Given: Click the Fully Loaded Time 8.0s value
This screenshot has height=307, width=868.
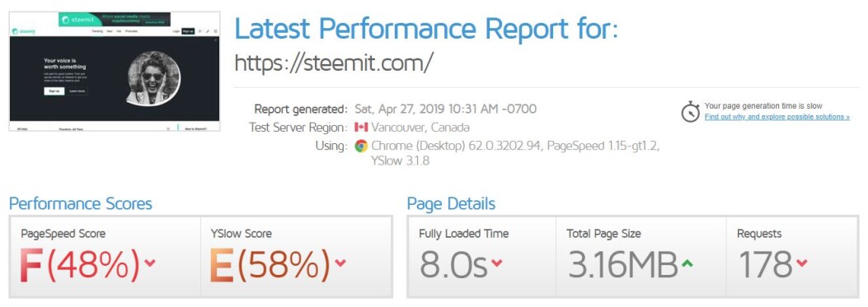Looking at the screenshot, I should [453, 264].
